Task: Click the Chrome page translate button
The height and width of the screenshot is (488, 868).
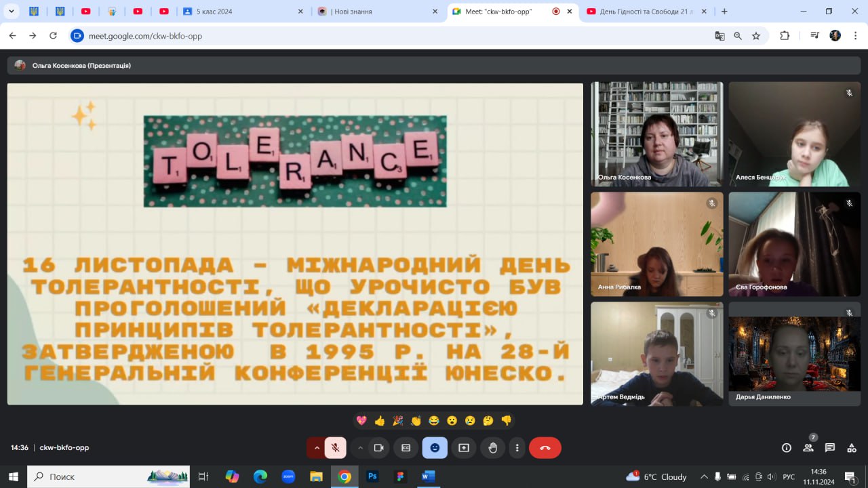Action: [x=719, y=36]
